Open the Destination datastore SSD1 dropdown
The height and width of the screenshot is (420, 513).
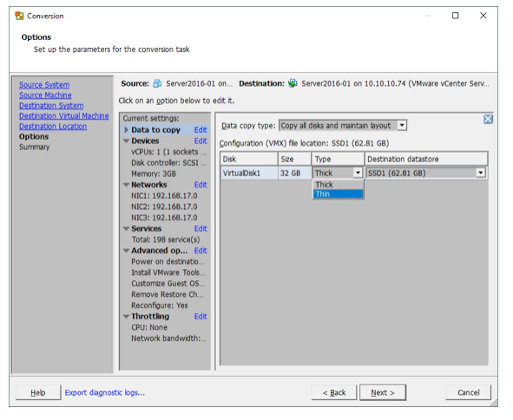pyautogui.click(x=481, y=173)
